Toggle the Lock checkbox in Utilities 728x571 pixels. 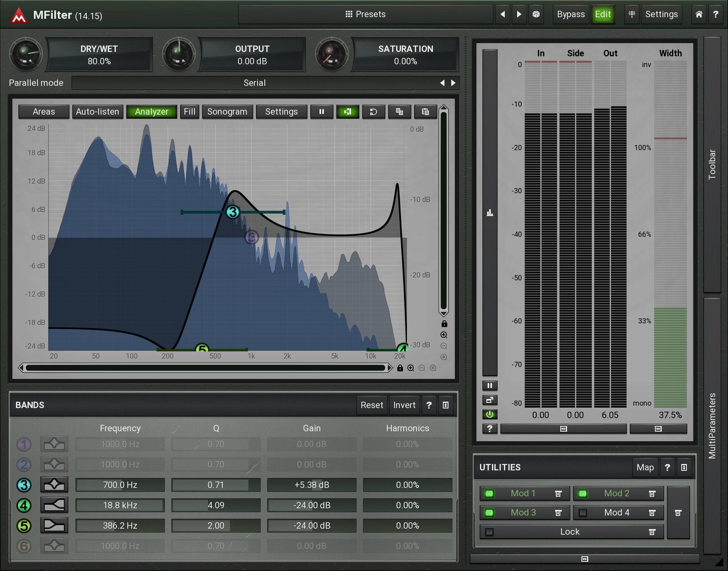click(489, 532)
